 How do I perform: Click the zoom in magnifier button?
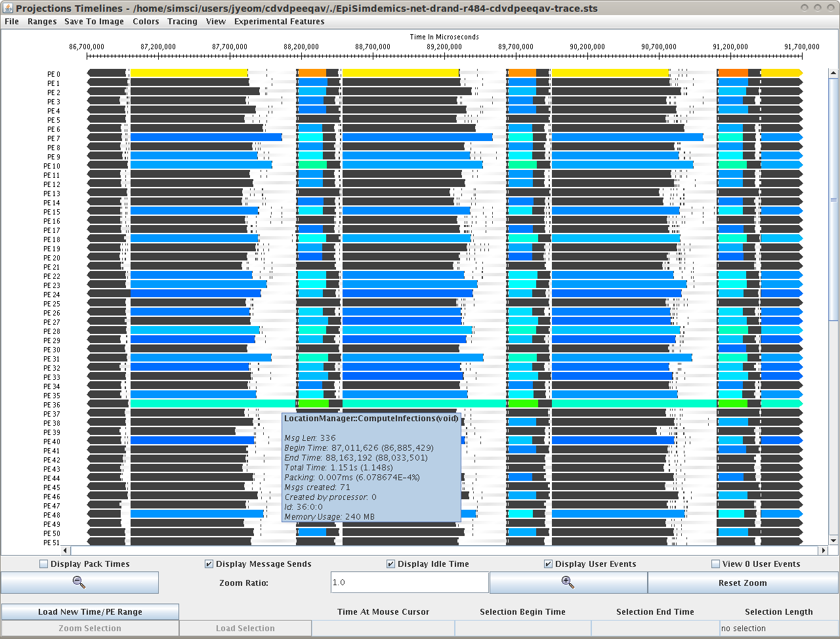[568, 583]
